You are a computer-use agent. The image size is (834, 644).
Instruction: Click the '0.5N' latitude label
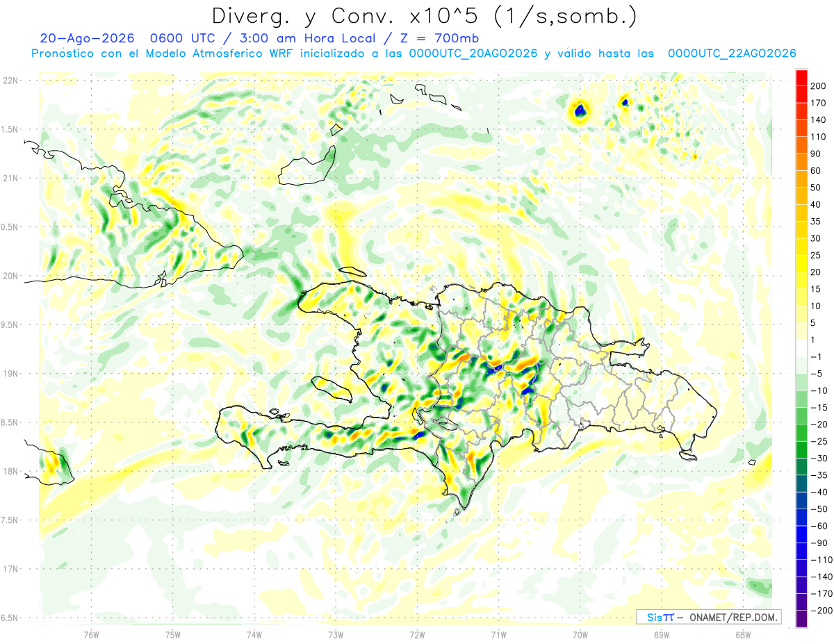(x=9, y=227)
